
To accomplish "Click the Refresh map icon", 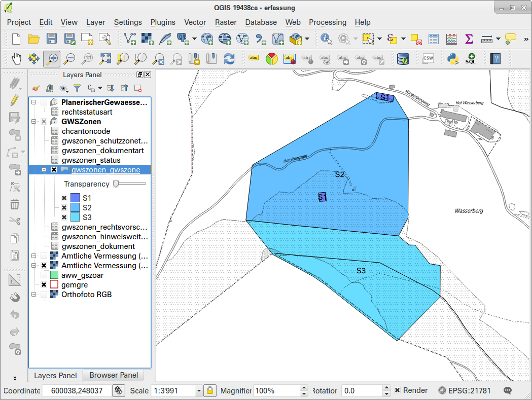I will click(229, 58).
